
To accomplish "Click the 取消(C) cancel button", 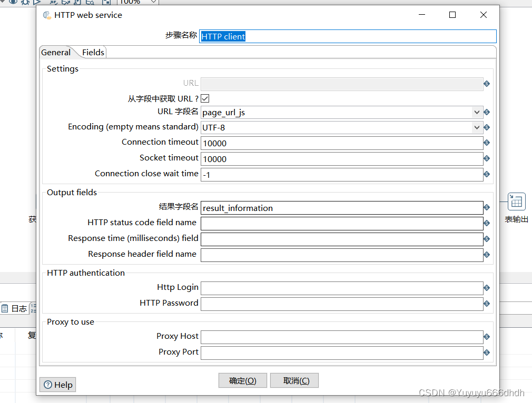I will [x=294, y=380].
